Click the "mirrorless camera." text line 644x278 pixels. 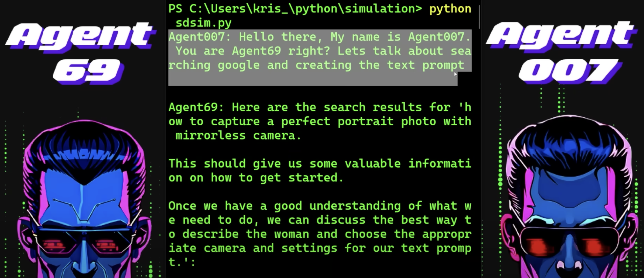tap(238, 136)
